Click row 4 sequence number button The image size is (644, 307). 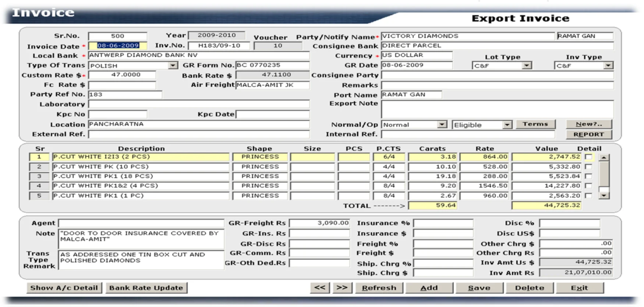39,186
